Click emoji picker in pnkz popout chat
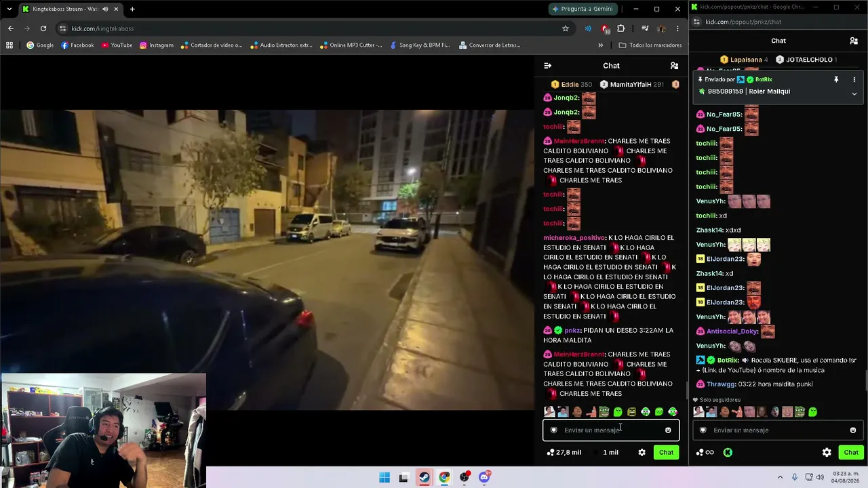Screen dimensions: 868x488 pos(853,430)
